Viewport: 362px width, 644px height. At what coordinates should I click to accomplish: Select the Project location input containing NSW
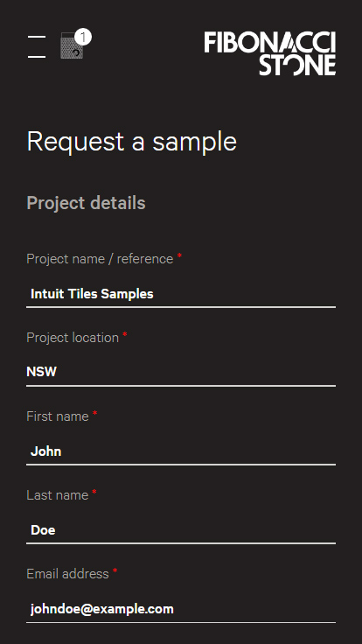click(181, 372)
